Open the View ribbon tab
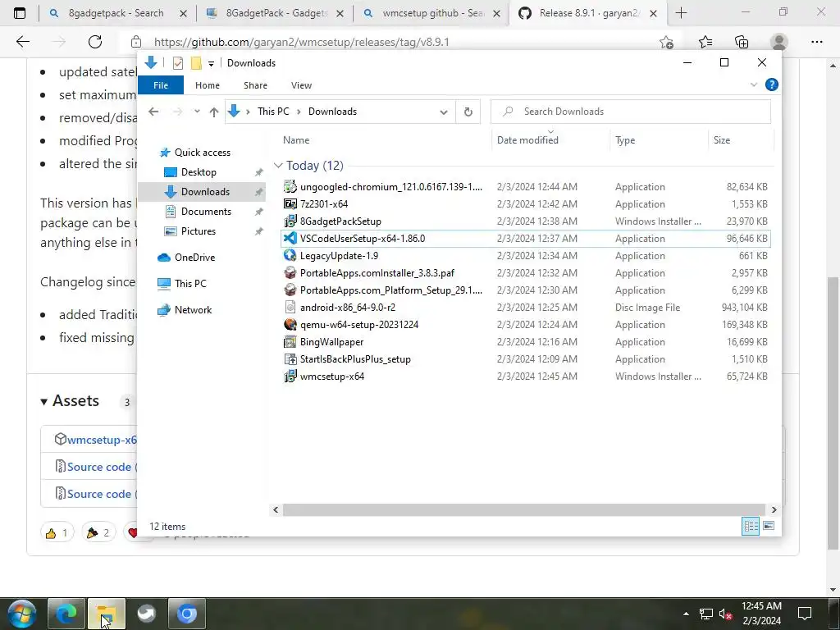 click(x=301, y=85)
